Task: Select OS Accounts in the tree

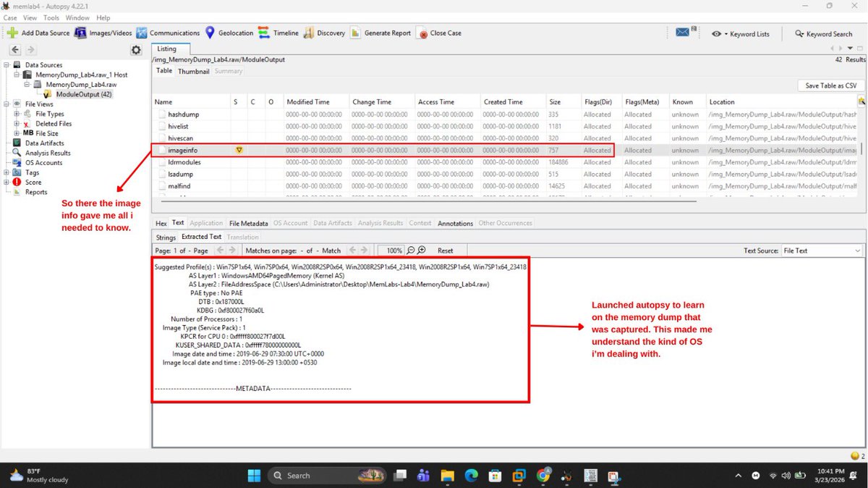Action: coord(43,163)
